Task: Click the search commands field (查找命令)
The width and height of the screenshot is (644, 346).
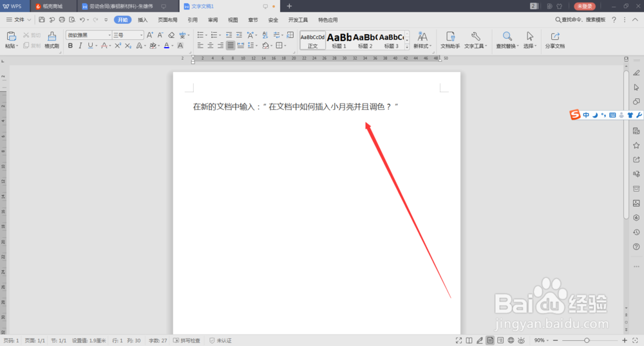Action: (580, 20)
